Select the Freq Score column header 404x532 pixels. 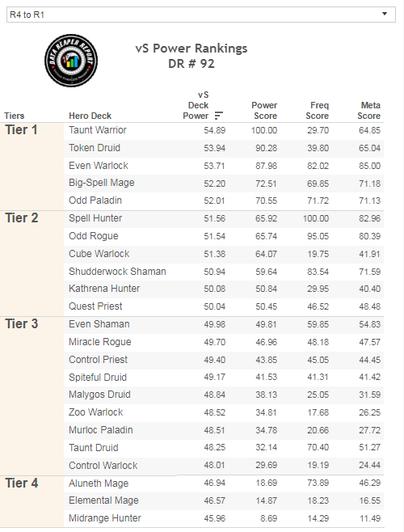coord(318,111)
